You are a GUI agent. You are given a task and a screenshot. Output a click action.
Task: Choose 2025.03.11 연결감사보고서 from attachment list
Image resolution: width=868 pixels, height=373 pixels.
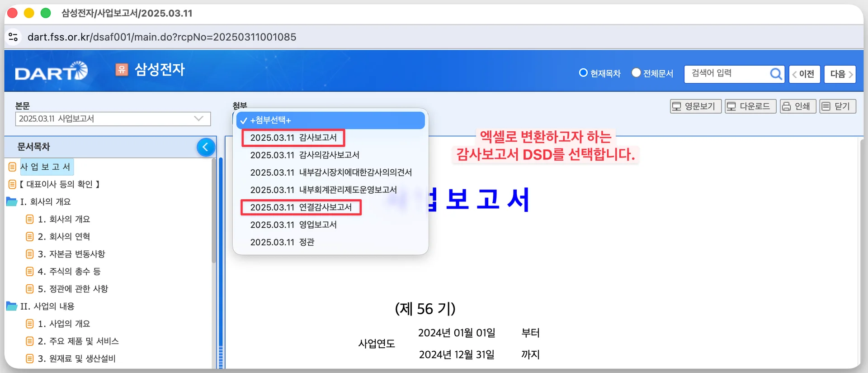coord(301,207)
